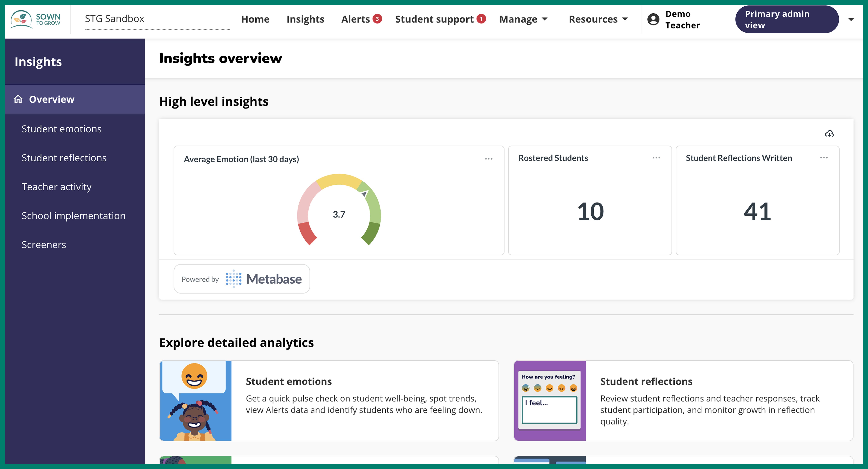Open Teacher activity in the sidebar
Image resolution: width=868 pixels, height=469 pixels.
(x=57, y=187)
